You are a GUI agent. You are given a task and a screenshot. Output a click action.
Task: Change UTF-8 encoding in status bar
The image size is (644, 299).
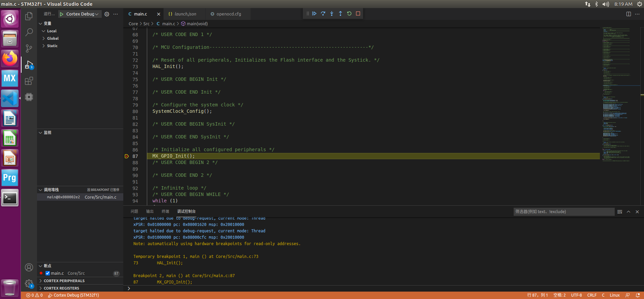coord(576,295)
